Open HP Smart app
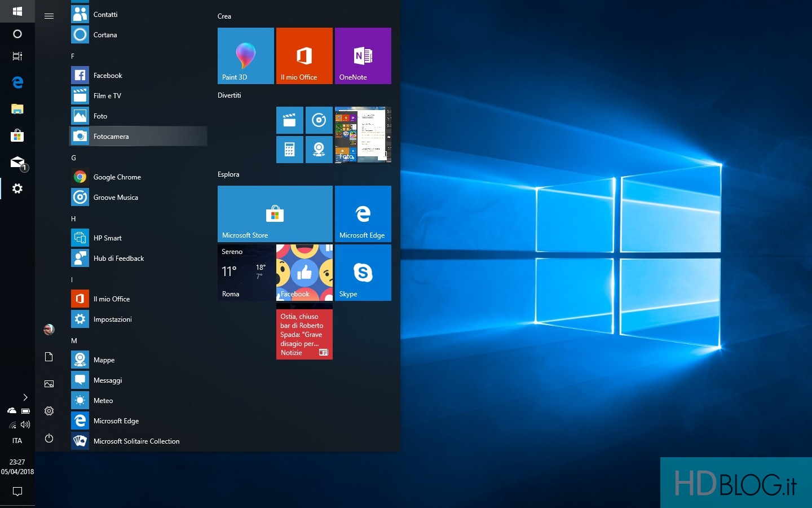The width and height of the screenshot is (812, 508). click(x=138, y=238)
